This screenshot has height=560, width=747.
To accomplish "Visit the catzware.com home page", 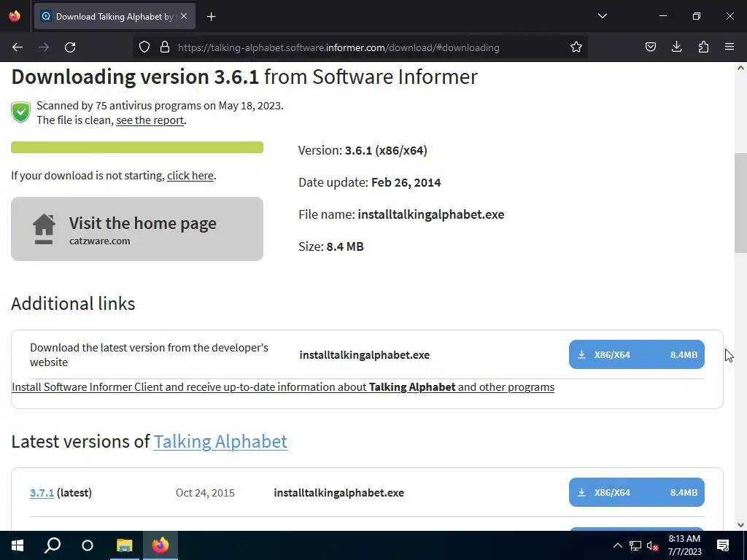I will click(137, 229).
